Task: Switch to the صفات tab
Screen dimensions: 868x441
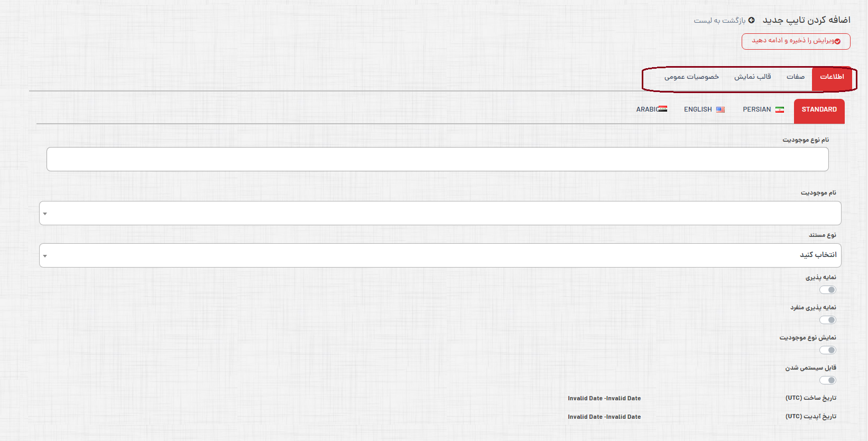Action: click(795, 77)
